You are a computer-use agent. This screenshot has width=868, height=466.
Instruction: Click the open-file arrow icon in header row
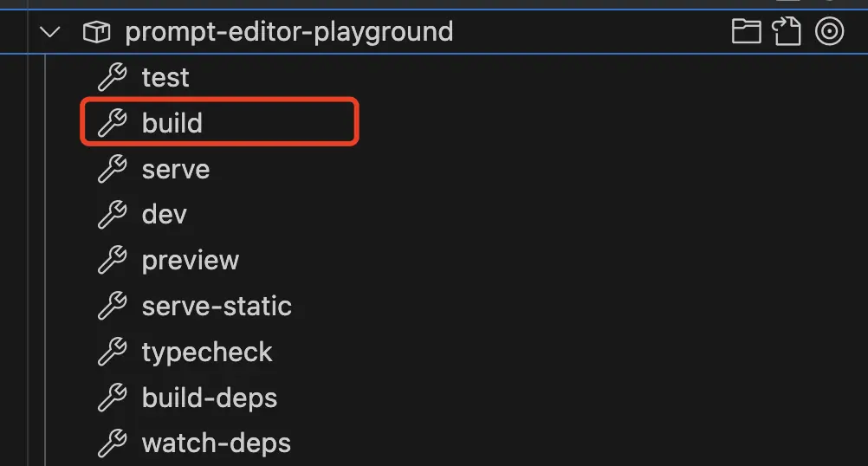(x=787, y=31)
